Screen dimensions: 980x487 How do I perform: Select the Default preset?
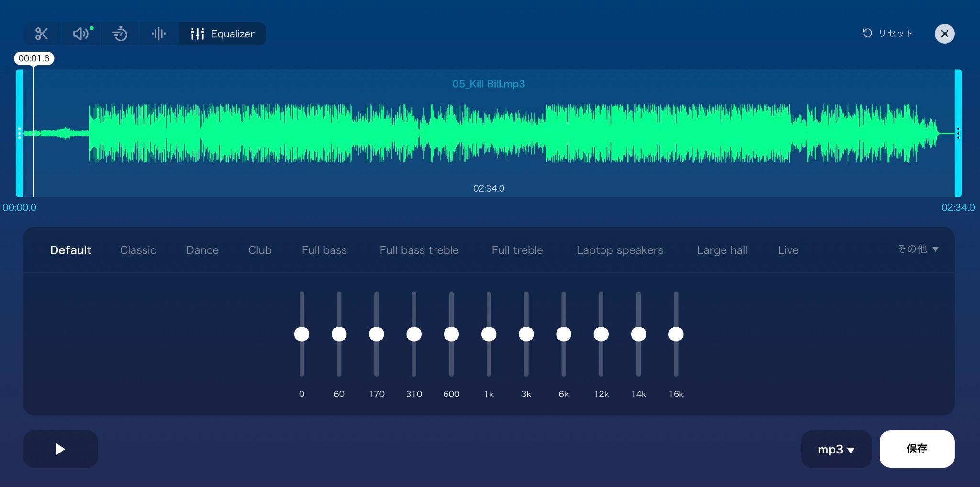click(71, 250)
